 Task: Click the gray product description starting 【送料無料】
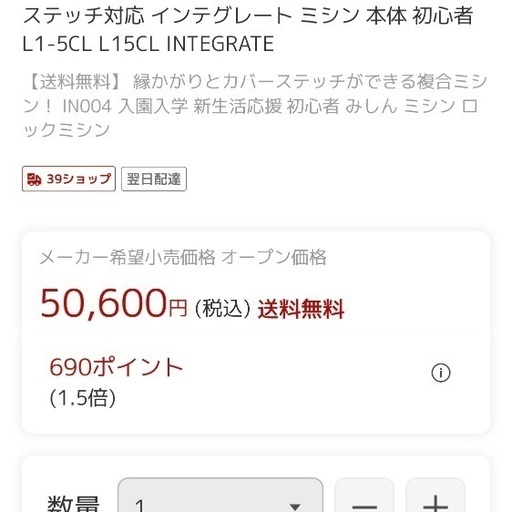point(255,106)
